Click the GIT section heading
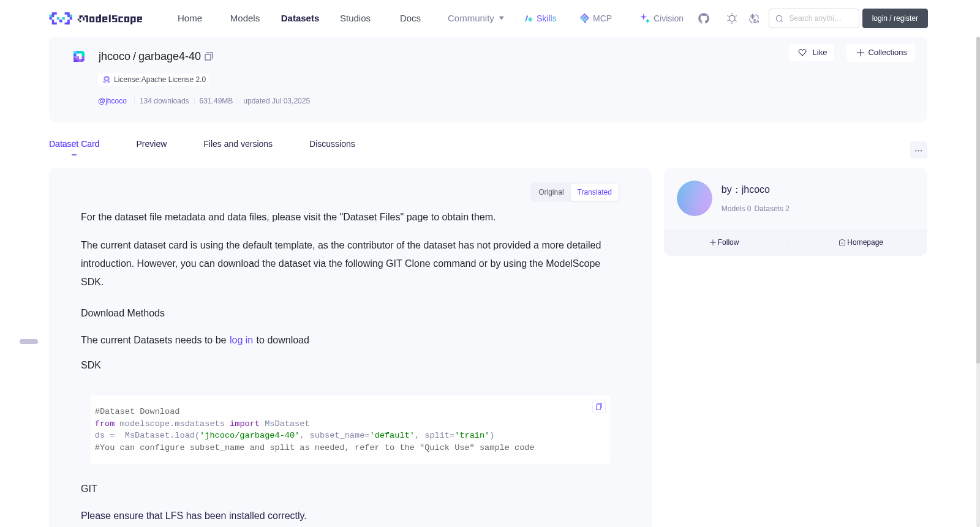The height and width of the screenshot is (527, 980). [x=89, y=489]
